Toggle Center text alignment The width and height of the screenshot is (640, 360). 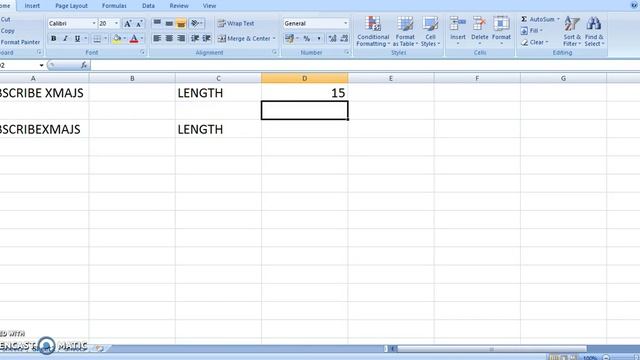tap(169, 38)
